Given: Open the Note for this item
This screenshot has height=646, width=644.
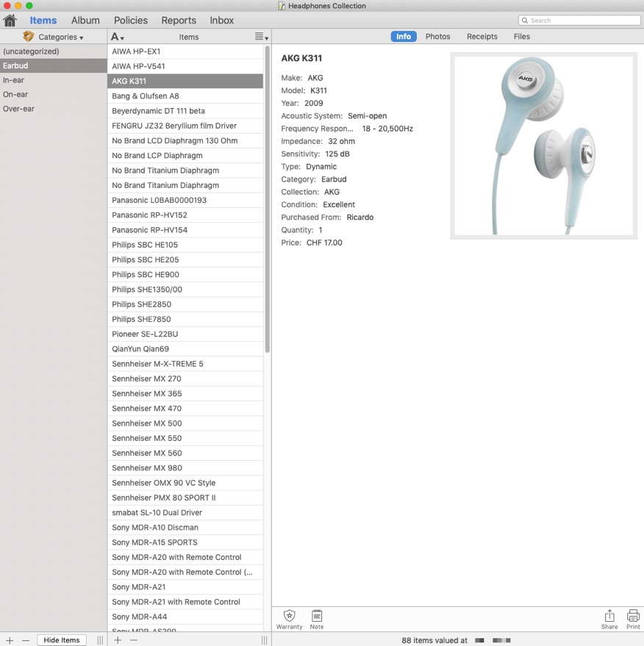Looking at the screenshot, I should [316, 620].
